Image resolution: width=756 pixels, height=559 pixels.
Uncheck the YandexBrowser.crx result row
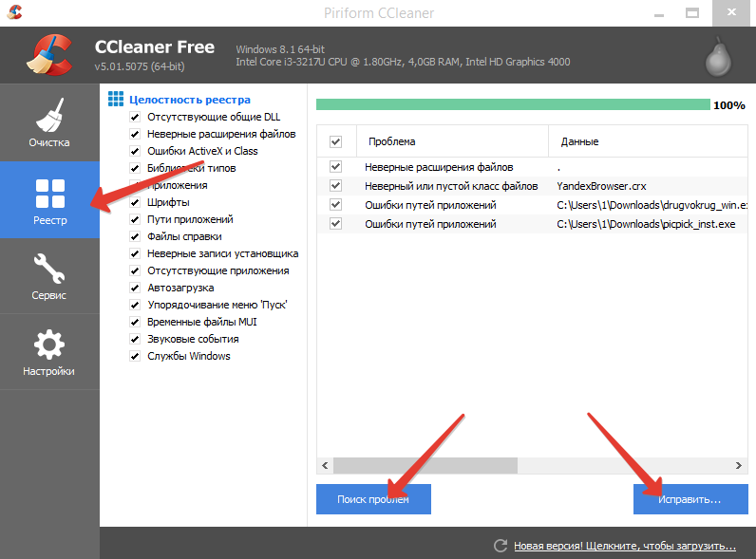click(x=335, y=186)
